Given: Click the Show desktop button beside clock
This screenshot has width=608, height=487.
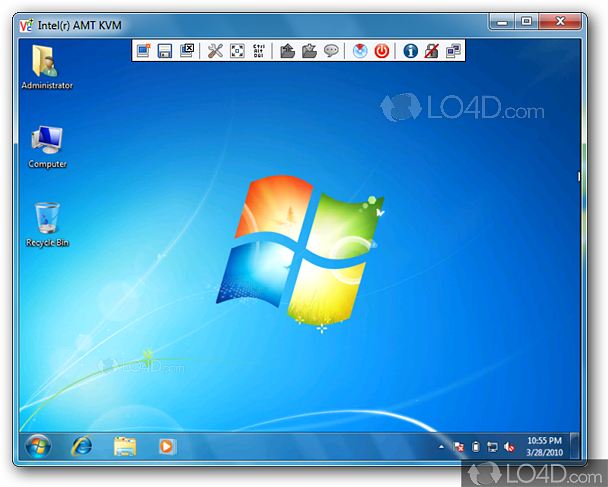Looking at the screenshot, I should click(x=575, y=446).
